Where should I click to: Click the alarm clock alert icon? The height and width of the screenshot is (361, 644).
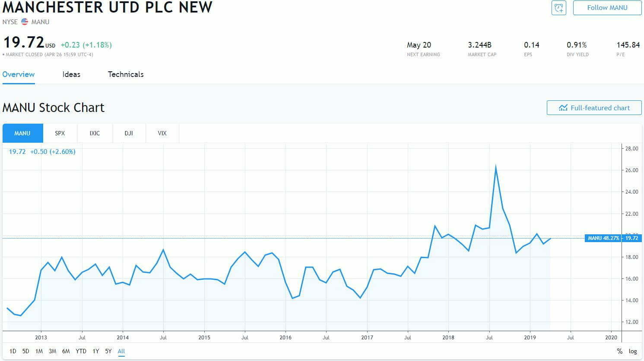(x=559, y=8)
